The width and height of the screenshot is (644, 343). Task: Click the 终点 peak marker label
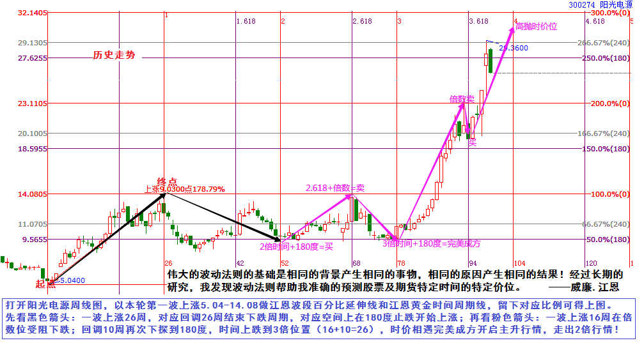point(168,181)
